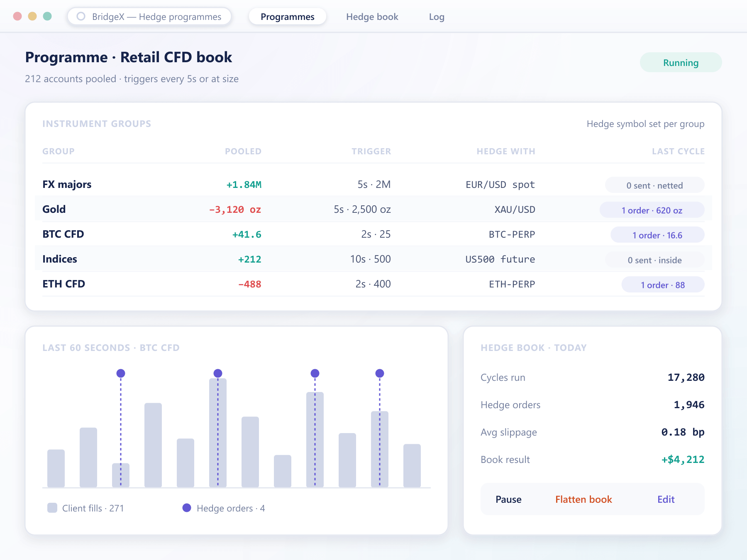Select the Indices group
This screenshot has height=560, width=747.
tap(60, 259)
